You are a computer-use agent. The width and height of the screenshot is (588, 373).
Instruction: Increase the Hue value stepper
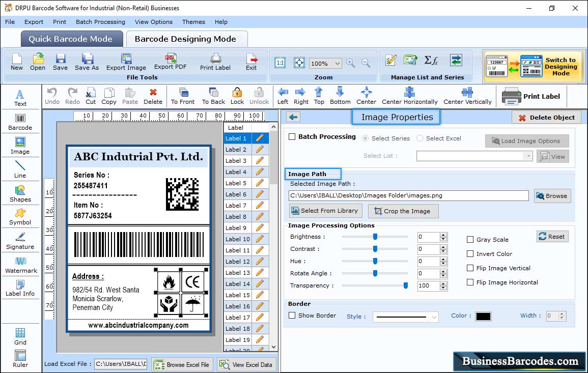pos(443,260)
